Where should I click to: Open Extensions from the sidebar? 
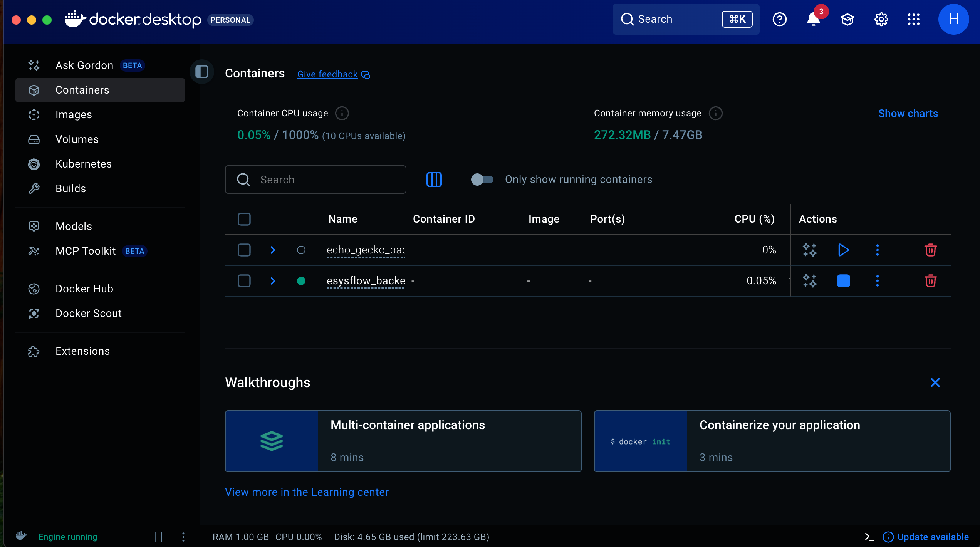100,351
